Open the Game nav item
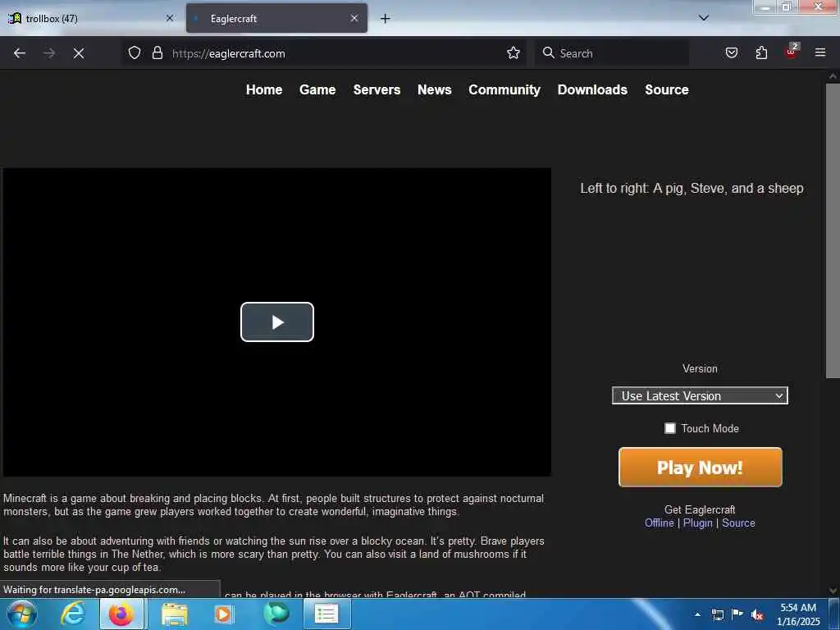Viewport: 840px width, 630px height. pos(317,89)
